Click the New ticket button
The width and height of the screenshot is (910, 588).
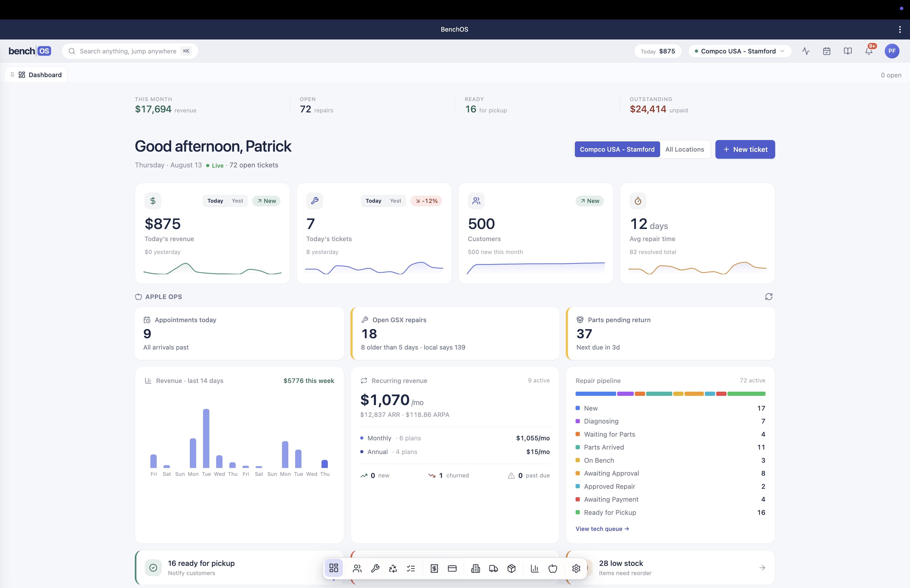tap(745, 149)
